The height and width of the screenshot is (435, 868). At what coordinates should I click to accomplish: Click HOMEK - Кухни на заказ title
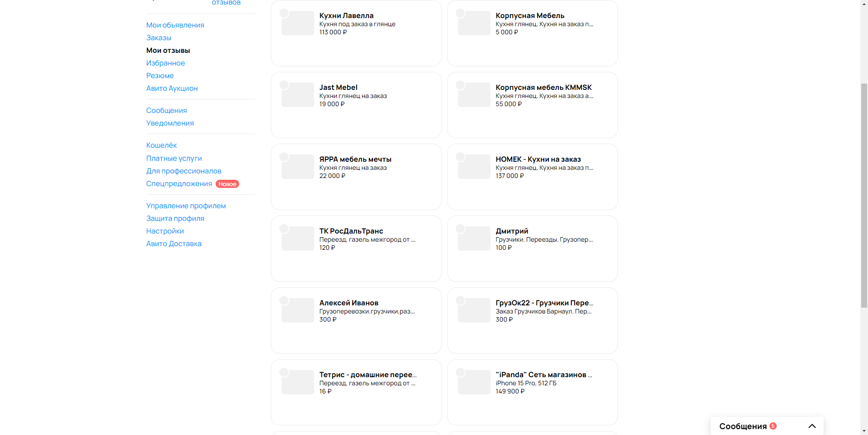[538, 159]
